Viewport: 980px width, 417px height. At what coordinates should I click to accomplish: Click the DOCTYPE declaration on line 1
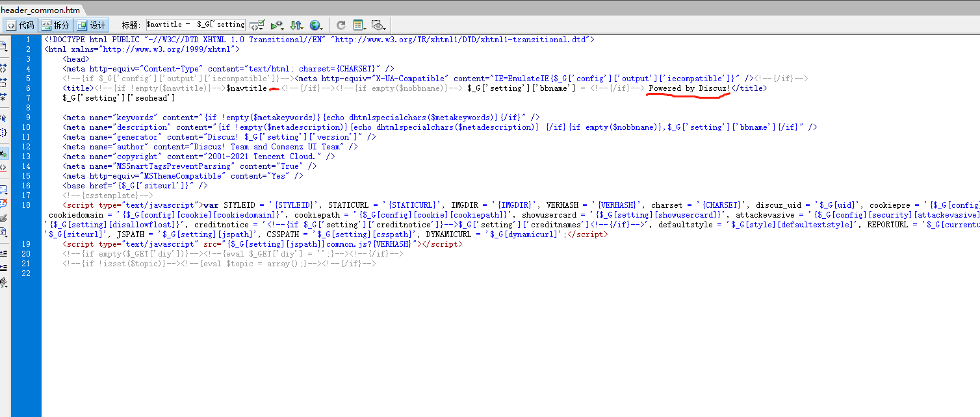pyautogui.click(x=319, y=40)
